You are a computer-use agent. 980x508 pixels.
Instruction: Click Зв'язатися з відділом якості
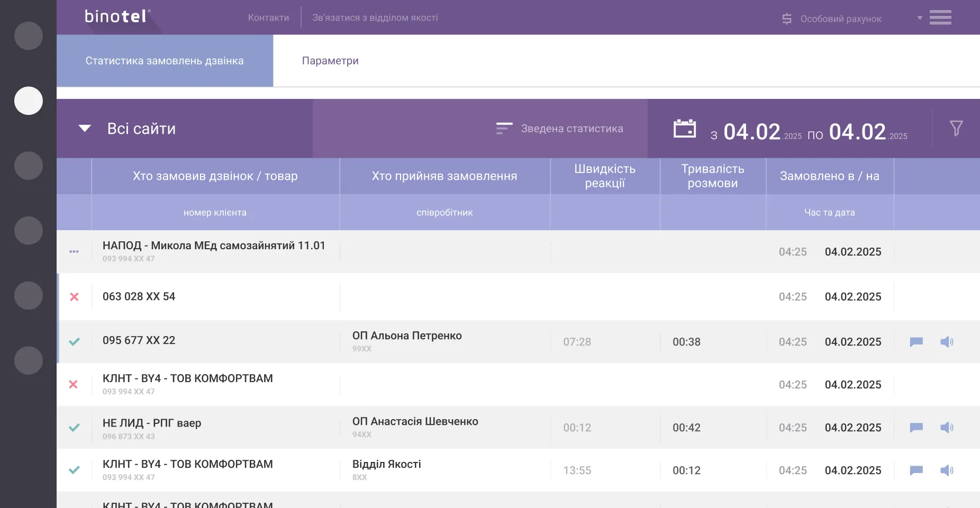(x=375, y=17)
